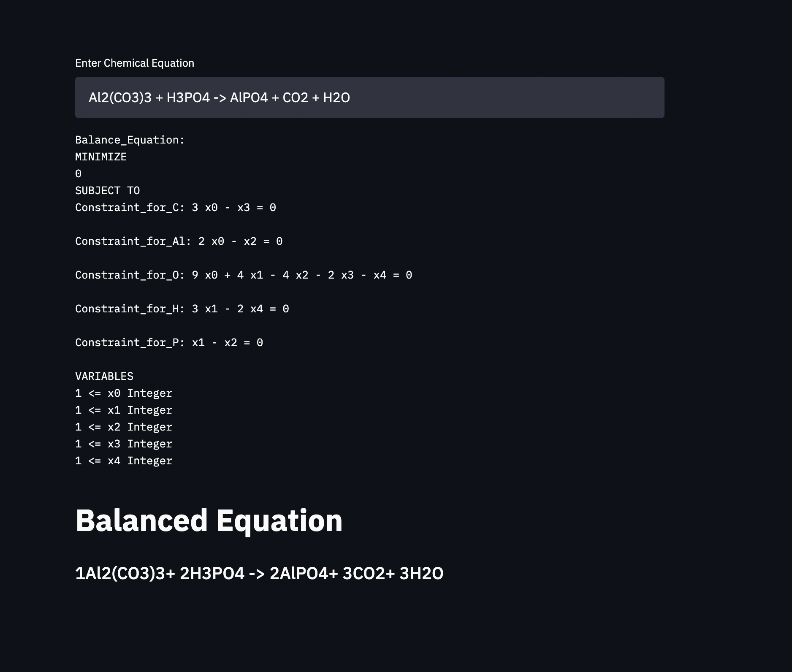Click the VARIABLES heading line

[104, 377]
